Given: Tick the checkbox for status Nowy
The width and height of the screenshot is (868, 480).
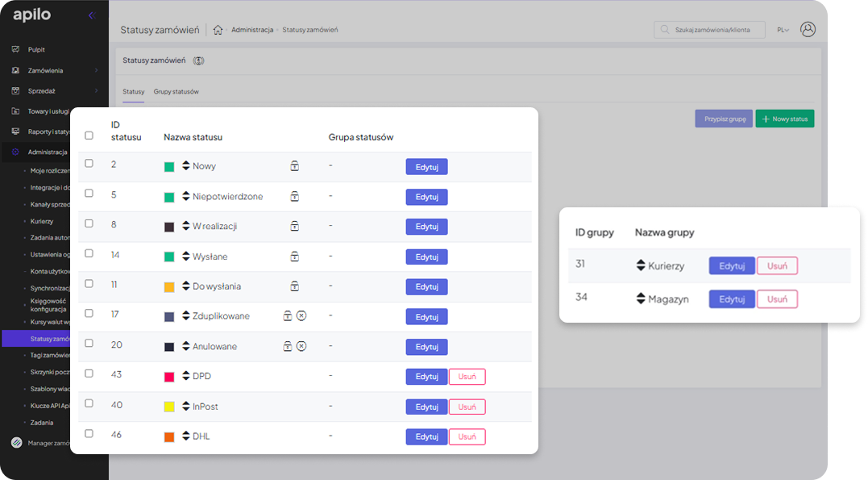Looking at the screenshot, I should [89, 164].
